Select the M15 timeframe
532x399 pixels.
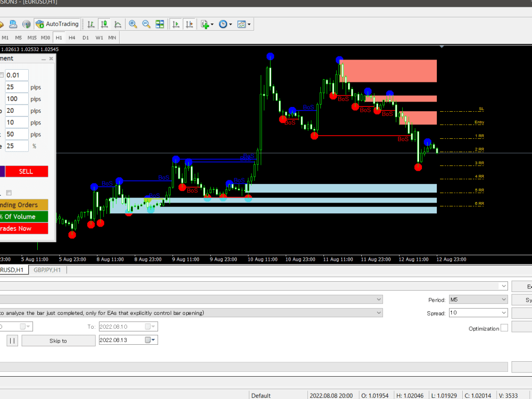32,38
